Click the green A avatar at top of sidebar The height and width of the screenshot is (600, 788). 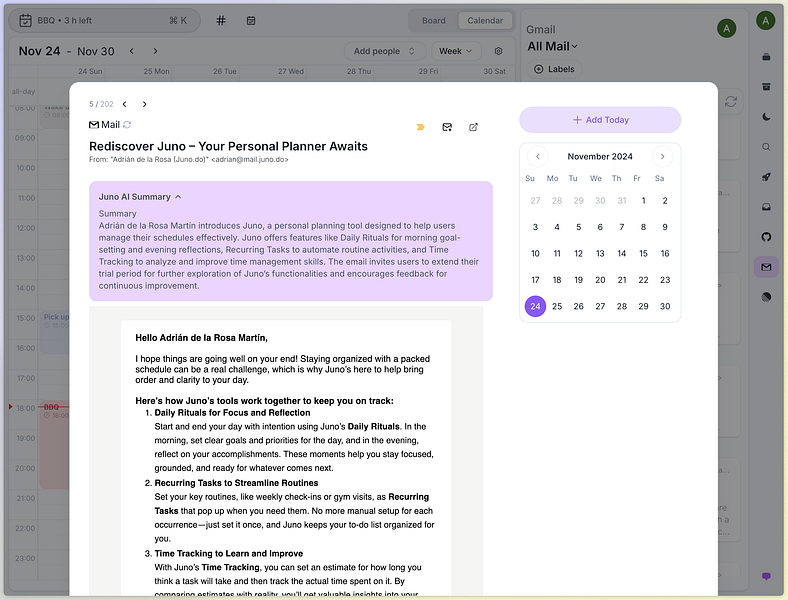(x=765, y=21)
